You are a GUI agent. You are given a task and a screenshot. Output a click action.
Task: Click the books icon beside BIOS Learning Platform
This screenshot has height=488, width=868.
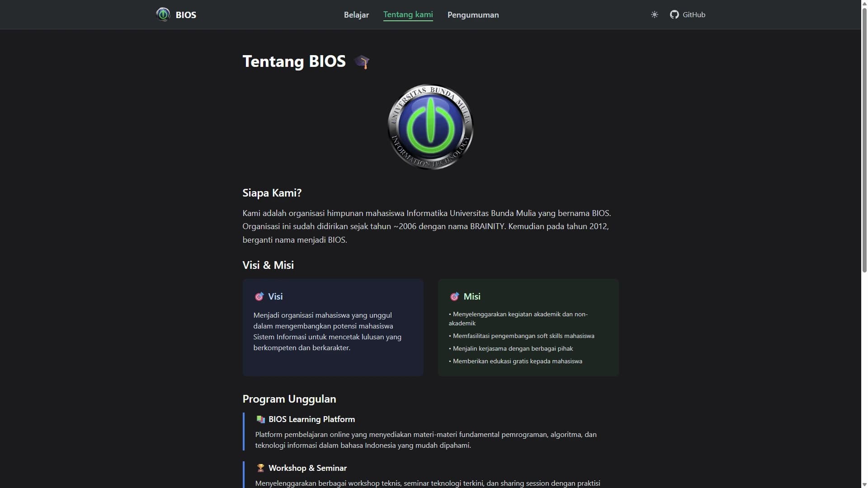[x=260, y=419]
